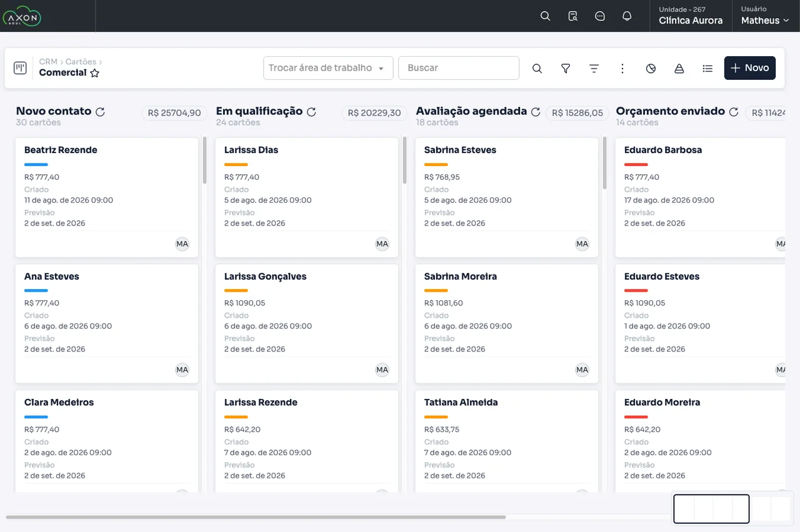800x532 pixels.
Task: Open the three-dot more options menu
Action: tap(622, 68)
